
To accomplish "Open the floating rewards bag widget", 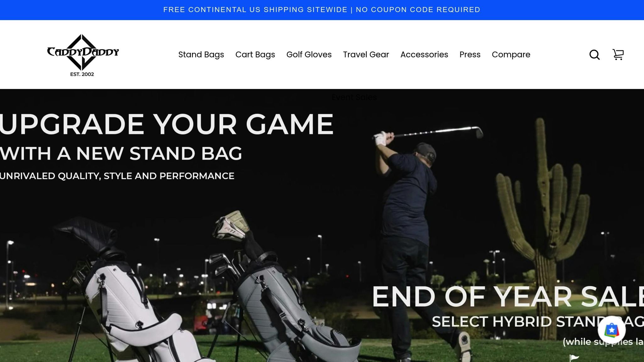I will pos(612,330).
